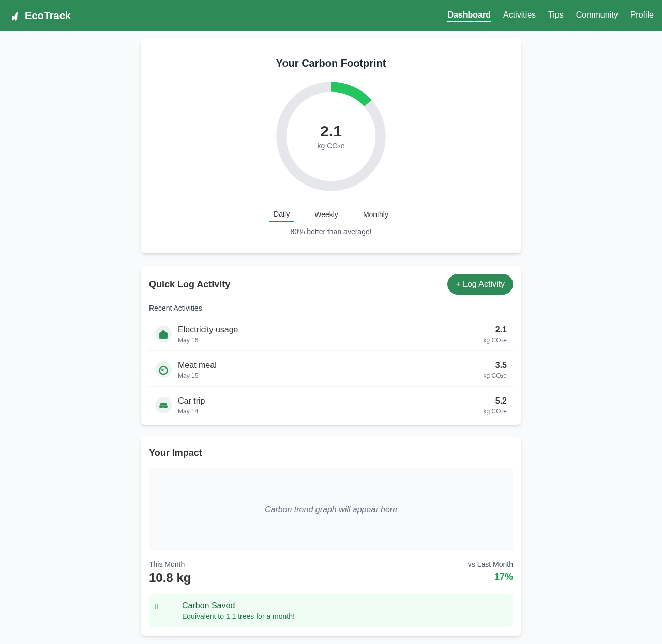Screen dimensions: 662x644
Task: Select the Meat meal activity row
Action: coord(331,370)
